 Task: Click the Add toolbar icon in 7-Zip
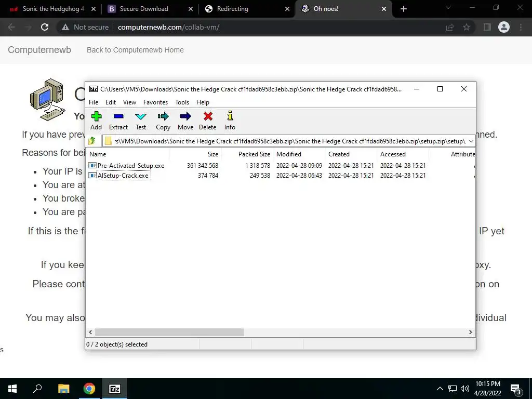point(96,117)
